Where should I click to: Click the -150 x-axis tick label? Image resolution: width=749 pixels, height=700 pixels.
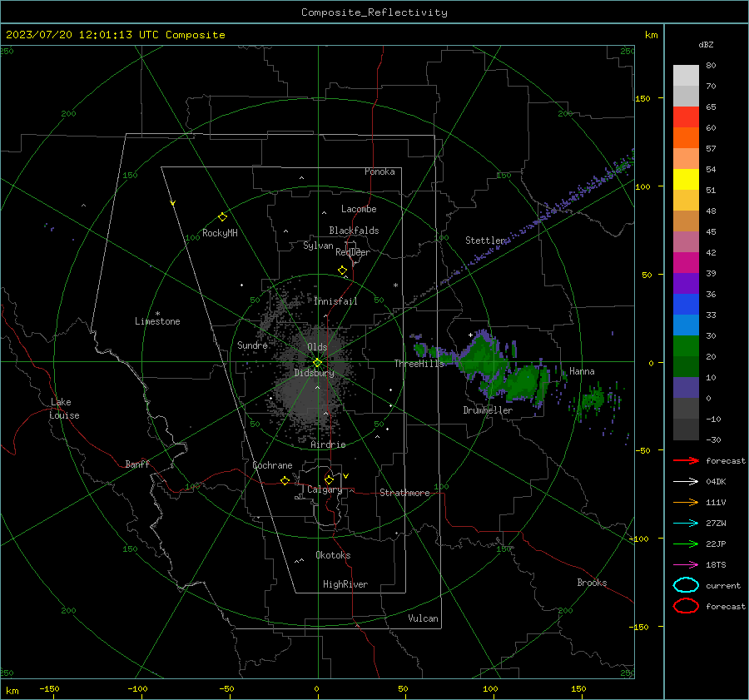pyautogui.click(x=49, y=688)
